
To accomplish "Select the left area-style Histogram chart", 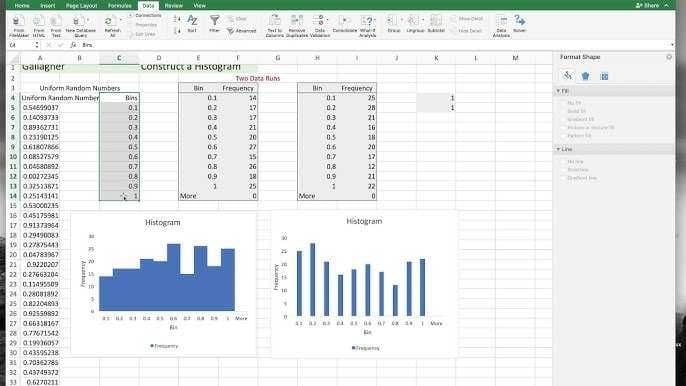I will (x=163, y=283).
